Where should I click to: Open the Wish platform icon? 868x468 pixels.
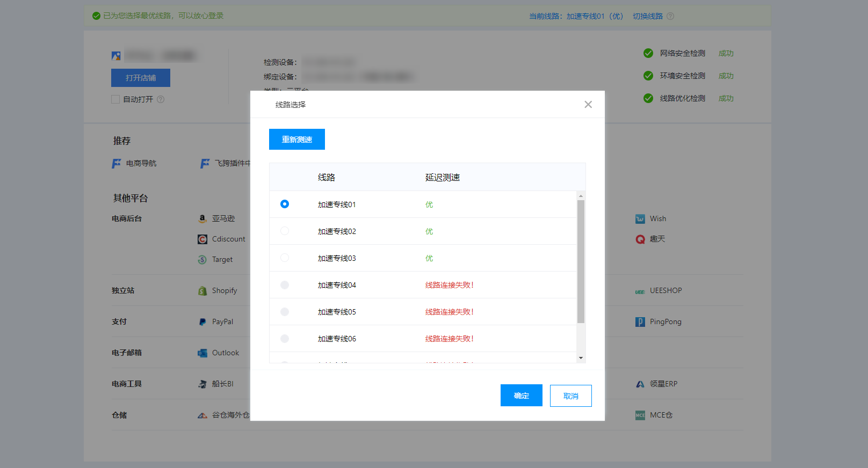(x=640, y=219)
